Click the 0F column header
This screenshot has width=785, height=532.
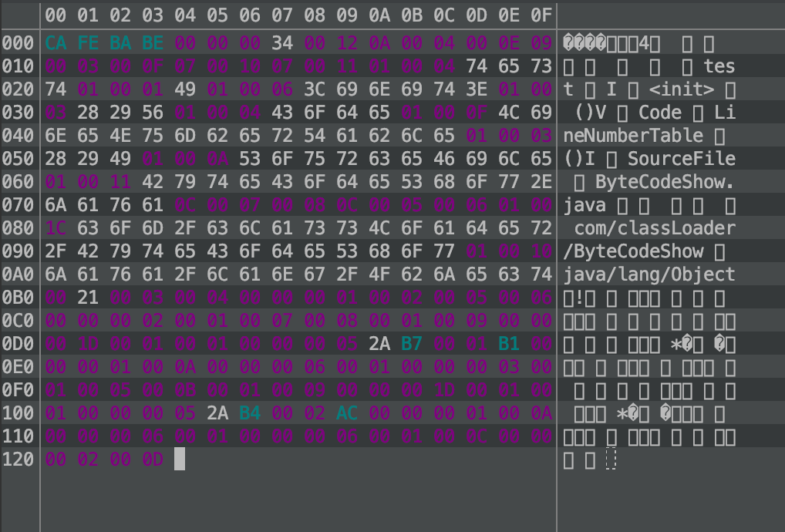541,15
